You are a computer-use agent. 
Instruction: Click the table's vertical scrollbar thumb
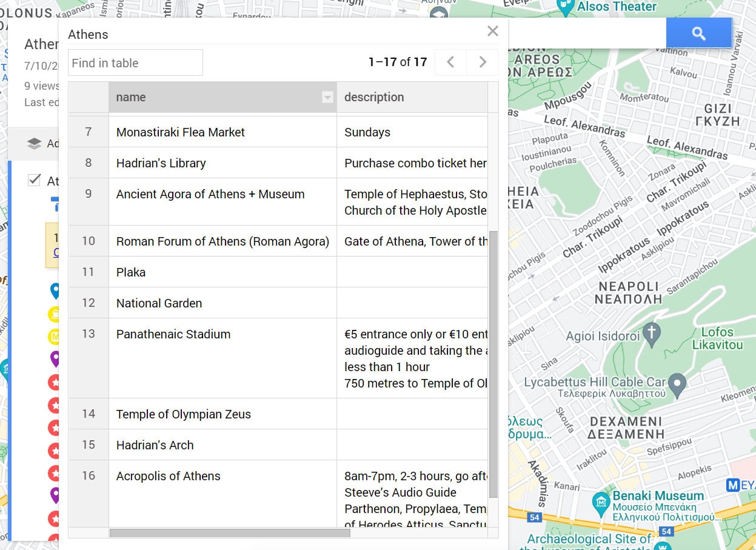click(x=493, y=364)
